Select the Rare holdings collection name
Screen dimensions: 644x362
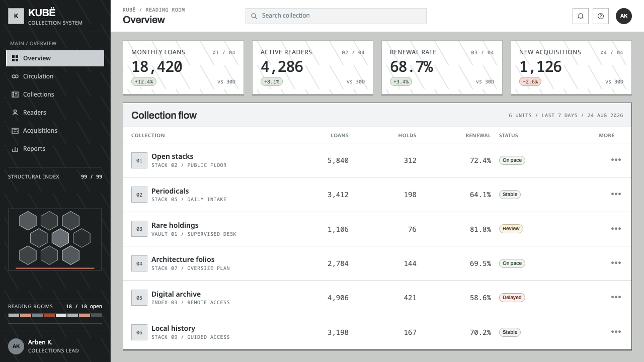click(175, 225)
